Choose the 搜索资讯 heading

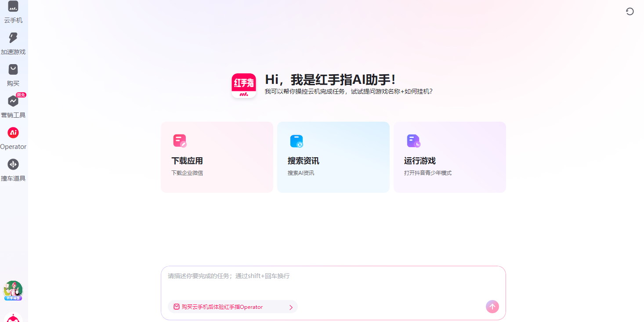pos(304,161)
